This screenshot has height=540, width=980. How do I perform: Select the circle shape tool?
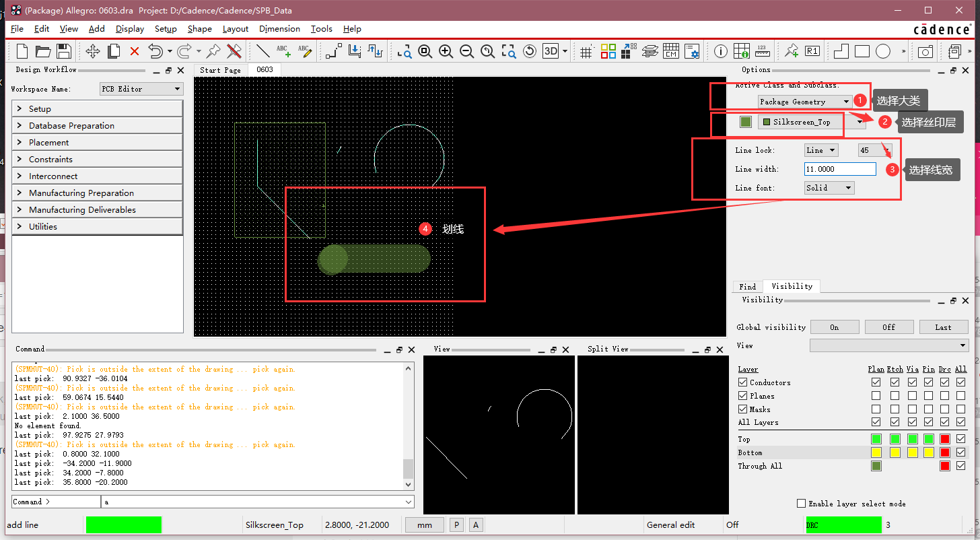click(882, 51)
